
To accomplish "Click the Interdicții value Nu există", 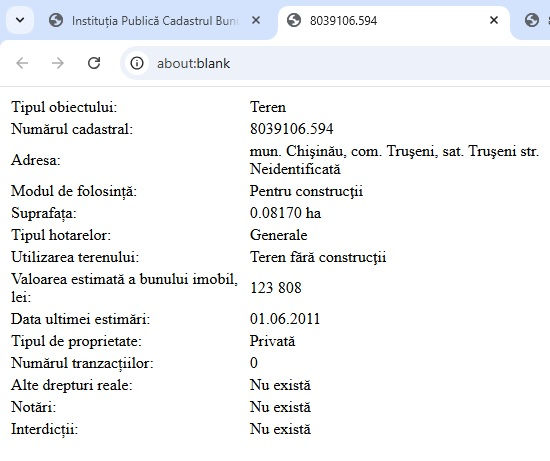I will [280, 429].
